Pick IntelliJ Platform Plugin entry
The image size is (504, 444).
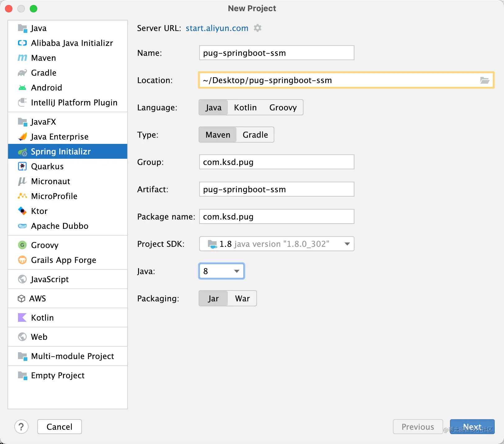(68, 102)
